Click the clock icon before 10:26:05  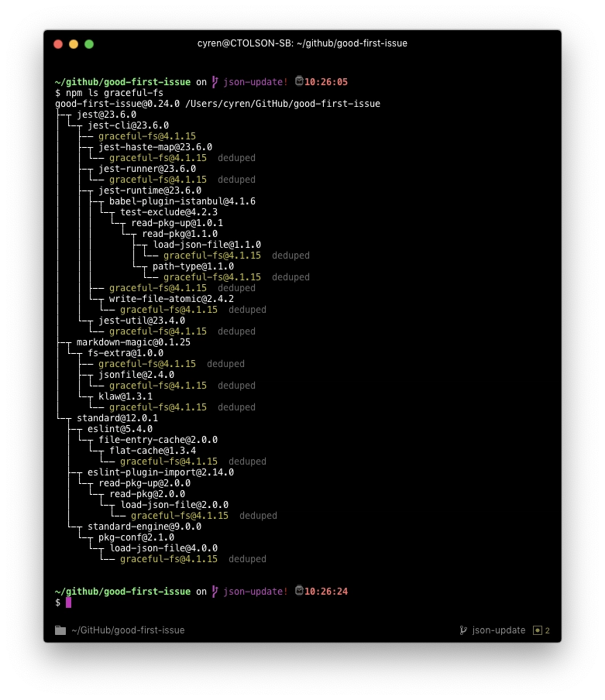(299, 81)
